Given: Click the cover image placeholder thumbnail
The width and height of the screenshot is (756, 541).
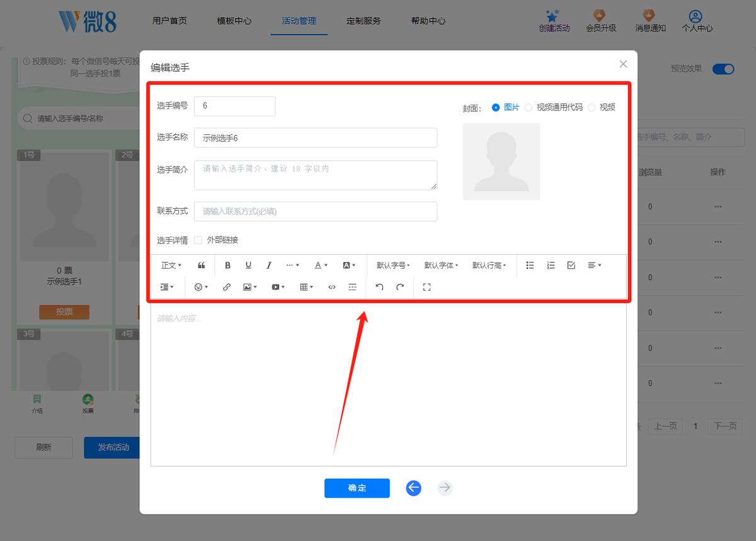Looking at the screenshot, I should click(x=501, y=161).
